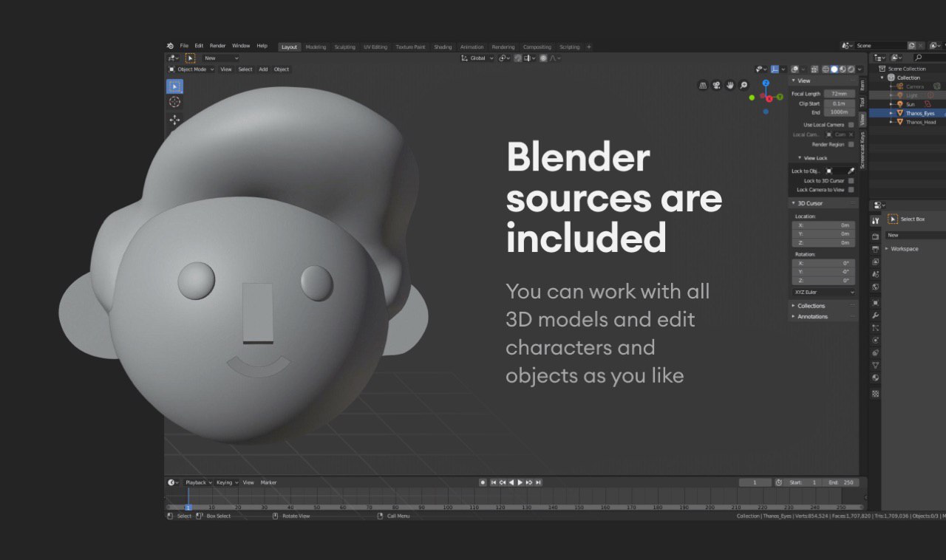The width and height of the screenshot is (946, 560).
Task: Click the zoom view magnifier icon
Action: 743,85
